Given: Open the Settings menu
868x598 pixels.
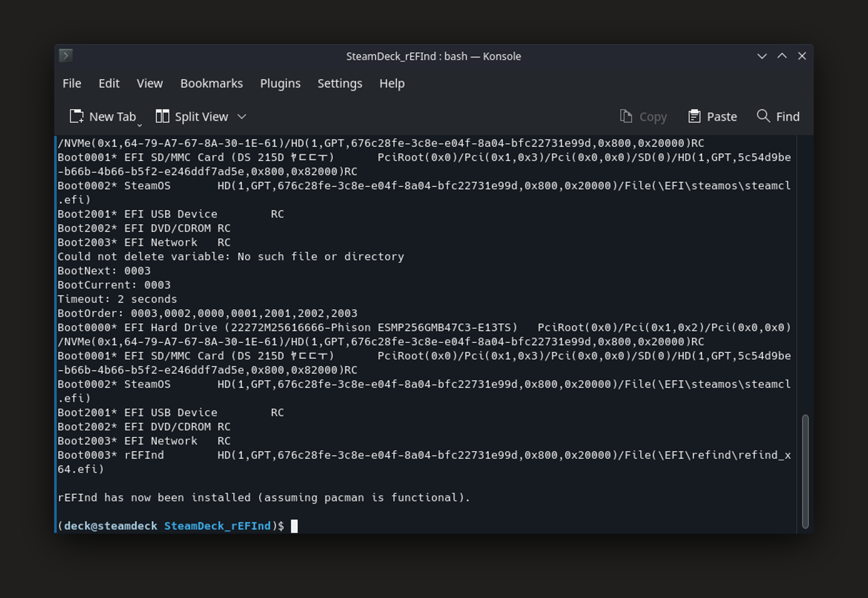Looking at the screenshot, I should pyautogui.click(x=340, y=83).
